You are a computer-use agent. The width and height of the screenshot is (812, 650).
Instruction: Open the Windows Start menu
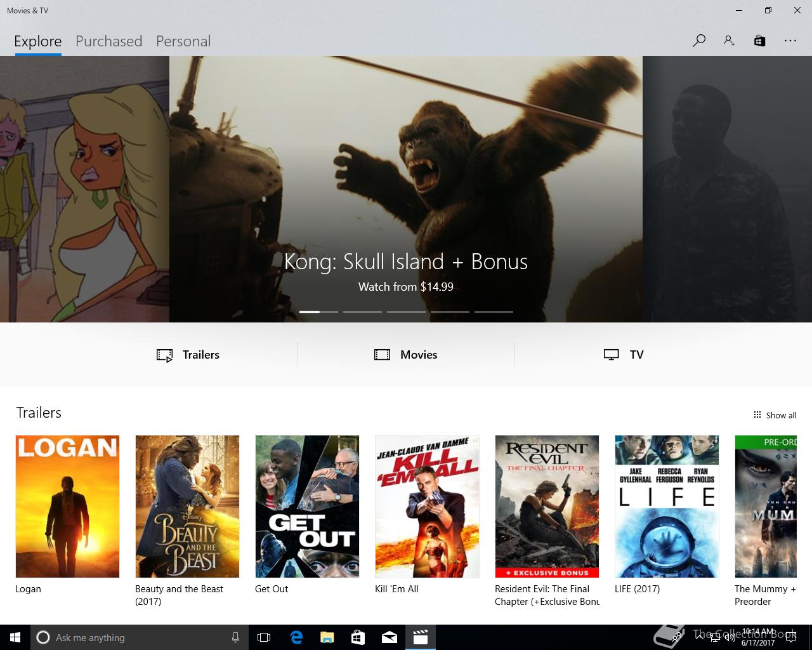(x=15, y=637)
